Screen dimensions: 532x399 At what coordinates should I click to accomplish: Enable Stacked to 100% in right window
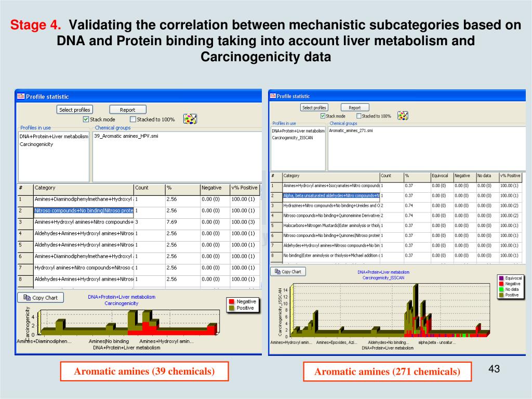358,116
